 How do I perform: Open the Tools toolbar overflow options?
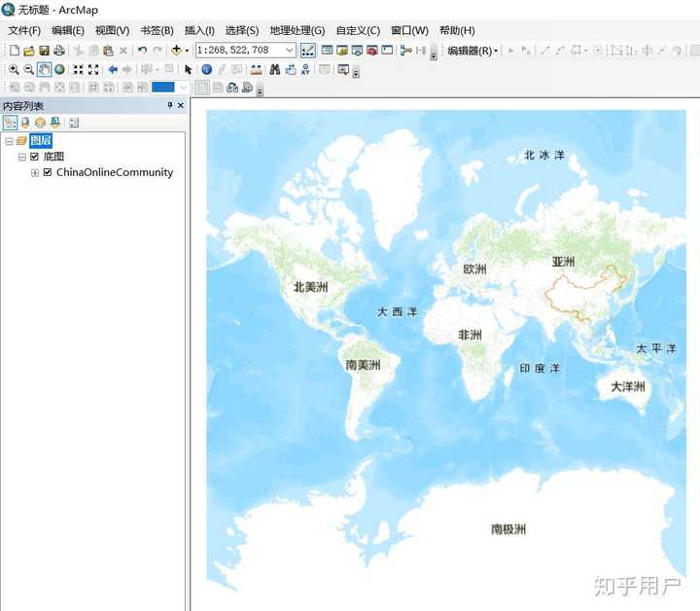pos(356,73)
